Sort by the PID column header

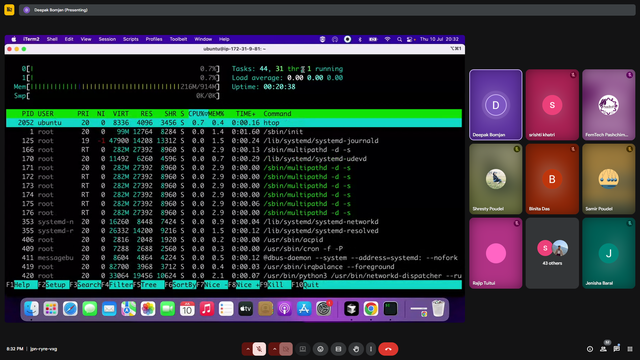point(28,113)
